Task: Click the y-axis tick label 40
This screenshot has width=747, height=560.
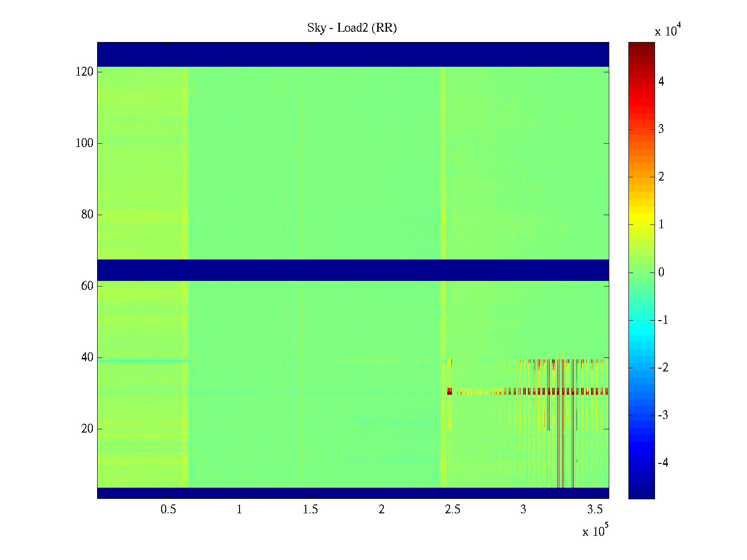Action: click(x=87, y=357)
